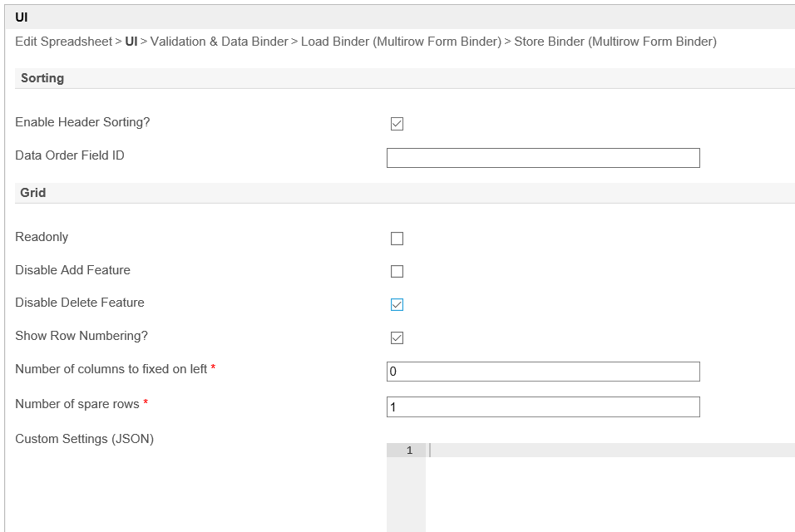Click the UI title bar at the top
This screenshot has width=795, height=532.
click(22, 17)
